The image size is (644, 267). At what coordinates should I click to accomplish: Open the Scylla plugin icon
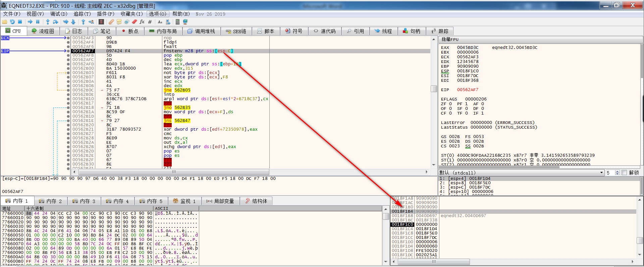[x=101, y=22]
